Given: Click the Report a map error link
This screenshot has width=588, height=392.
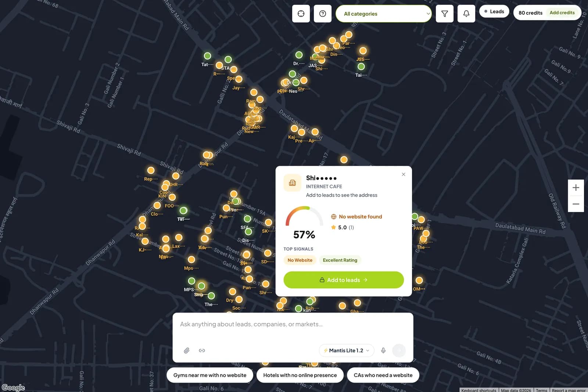Looking at the screenshot, I should pyautogui.click(x=569, y=390).
